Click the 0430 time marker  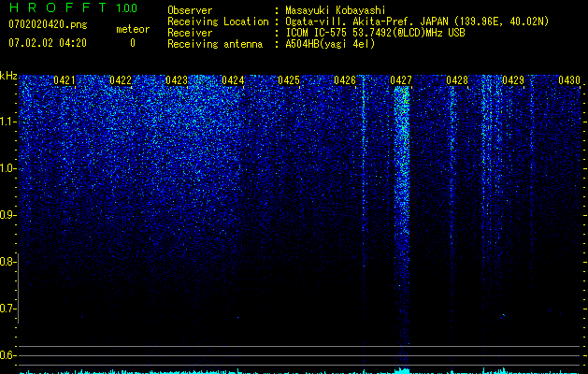point(569,79)
